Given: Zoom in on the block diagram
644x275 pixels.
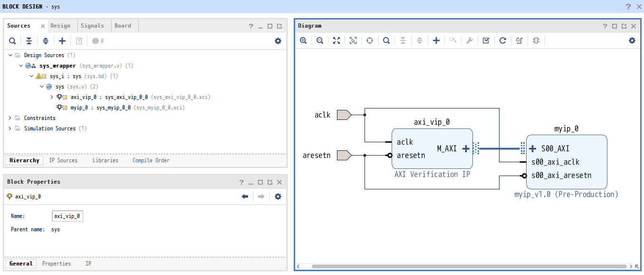Looking at the screenshot, I should coord(303,40).
